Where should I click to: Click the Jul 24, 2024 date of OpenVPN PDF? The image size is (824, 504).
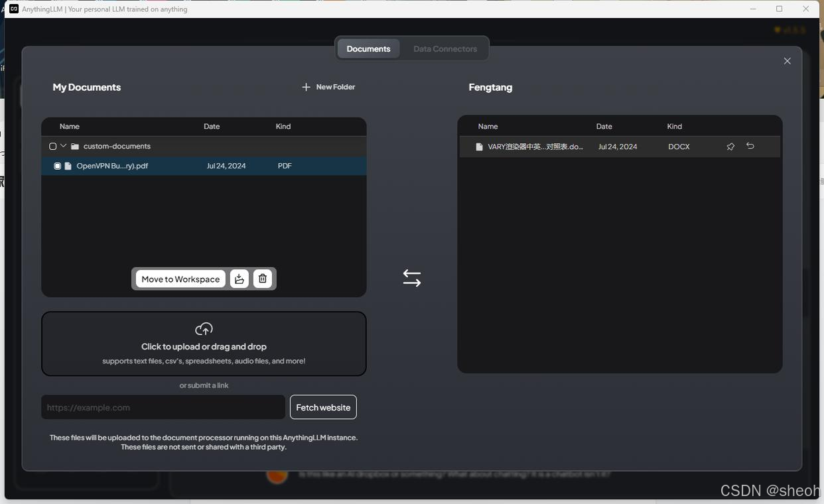tap(226, 166)
